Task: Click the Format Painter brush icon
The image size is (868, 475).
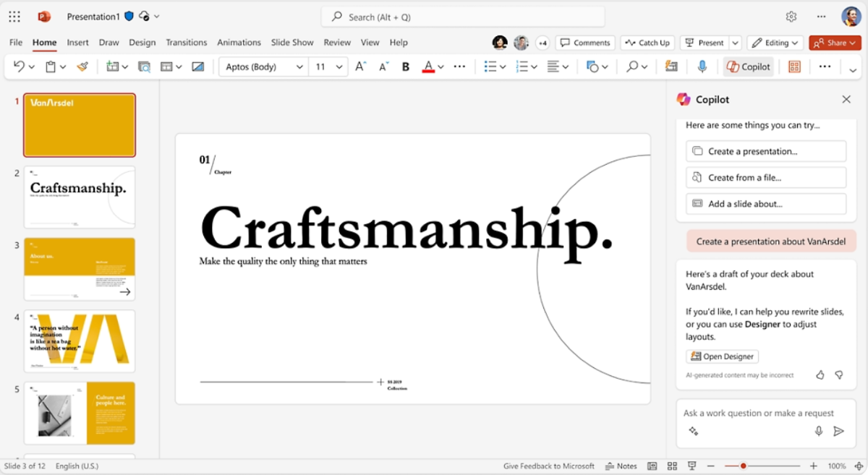Action: click(x=82, y=67)
